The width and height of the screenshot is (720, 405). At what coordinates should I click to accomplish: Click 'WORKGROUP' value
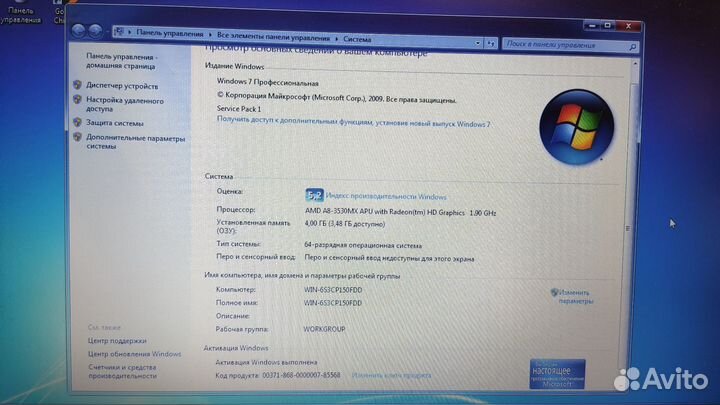324,329
